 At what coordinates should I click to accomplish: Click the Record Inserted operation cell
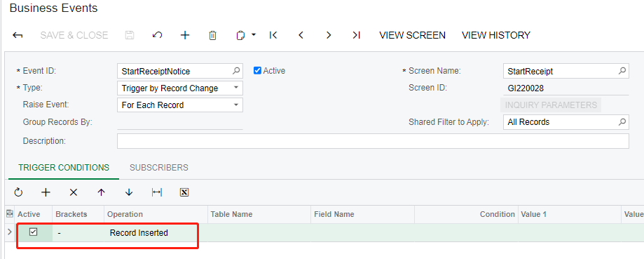click(156, 233)
